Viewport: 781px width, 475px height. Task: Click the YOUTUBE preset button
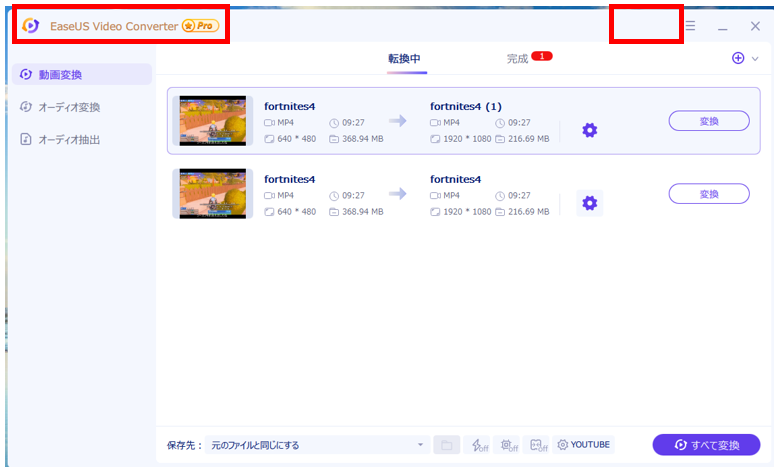(583, 445)
